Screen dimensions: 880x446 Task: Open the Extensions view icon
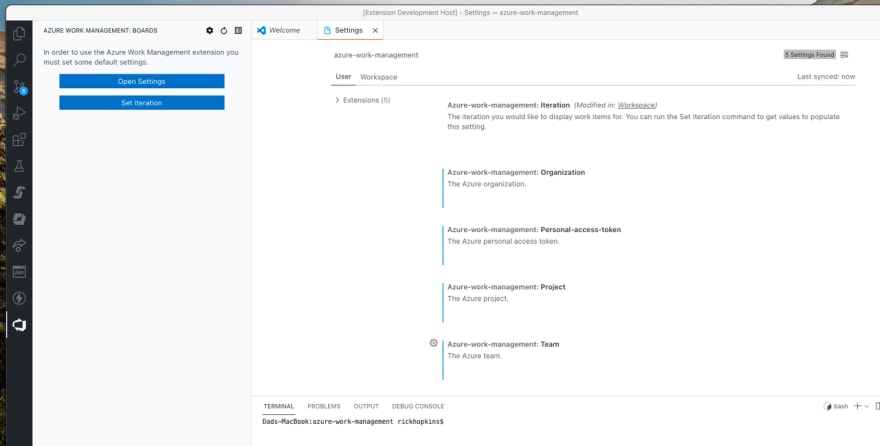(19, 139)
